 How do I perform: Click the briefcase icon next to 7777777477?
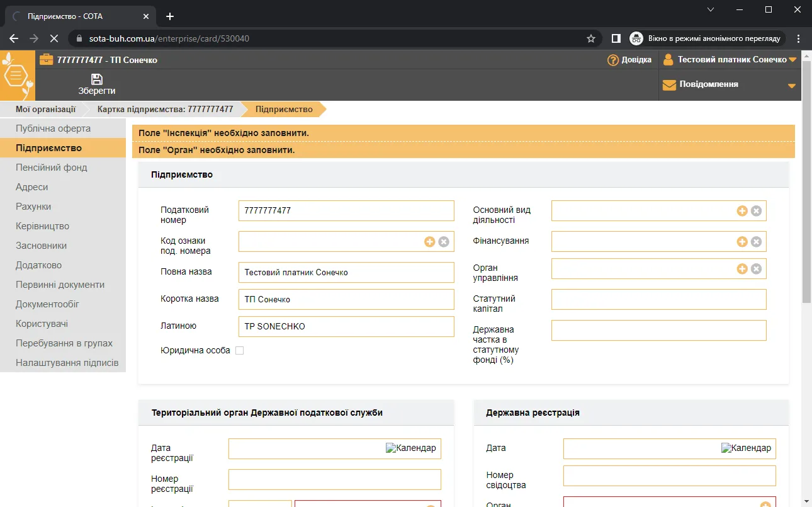[x=47, y=60]
